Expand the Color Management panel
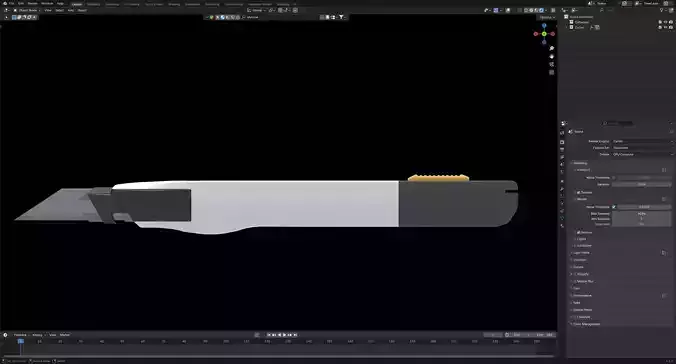676x364 pixels. tap(585, 324)
